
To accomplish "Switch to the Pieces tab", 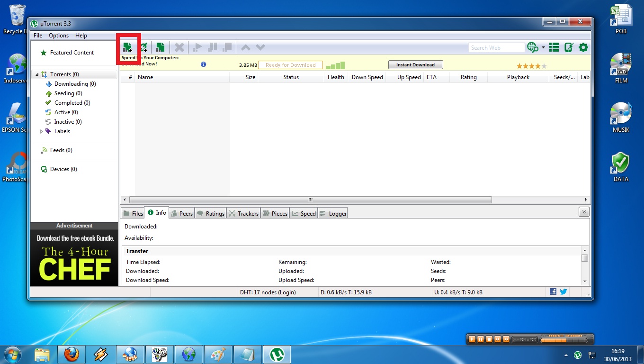I will tap(275, 213).
